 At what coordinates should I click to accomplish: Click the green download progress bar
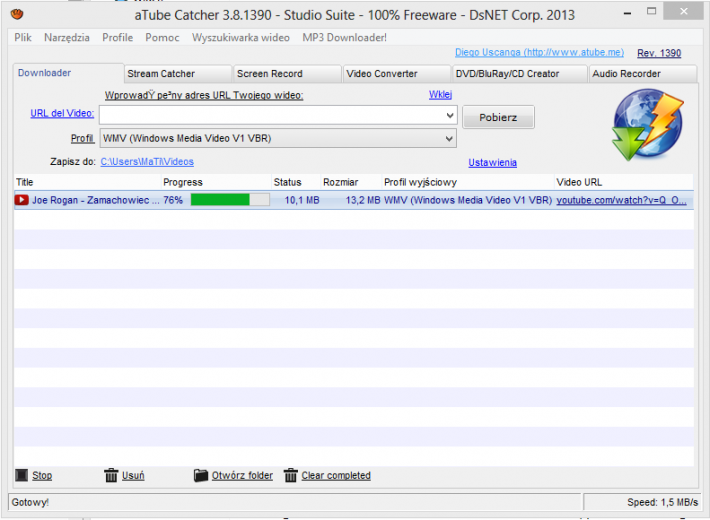coord(230,200)
